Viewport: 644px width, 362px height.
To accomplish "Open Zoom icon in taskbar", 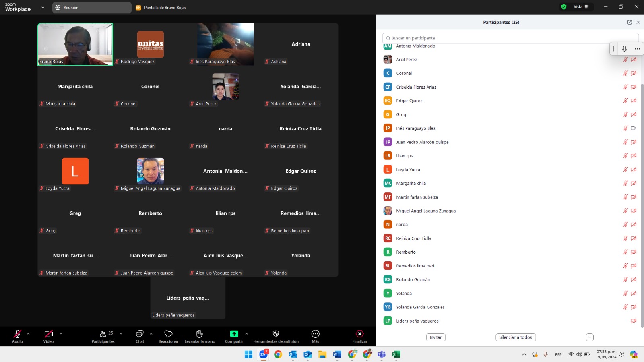I will [263, 354].
